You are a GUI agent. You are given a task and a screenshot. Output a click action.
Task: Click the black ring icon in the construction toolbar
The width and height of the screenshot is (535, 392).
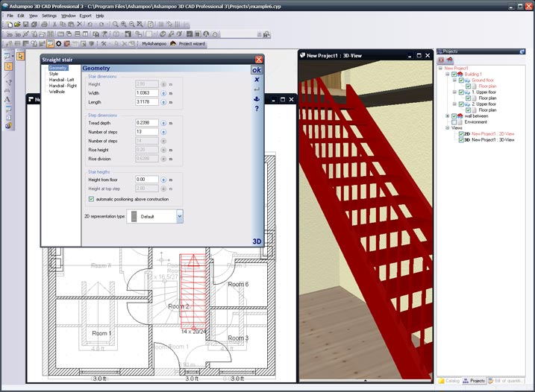pos(59,44)
